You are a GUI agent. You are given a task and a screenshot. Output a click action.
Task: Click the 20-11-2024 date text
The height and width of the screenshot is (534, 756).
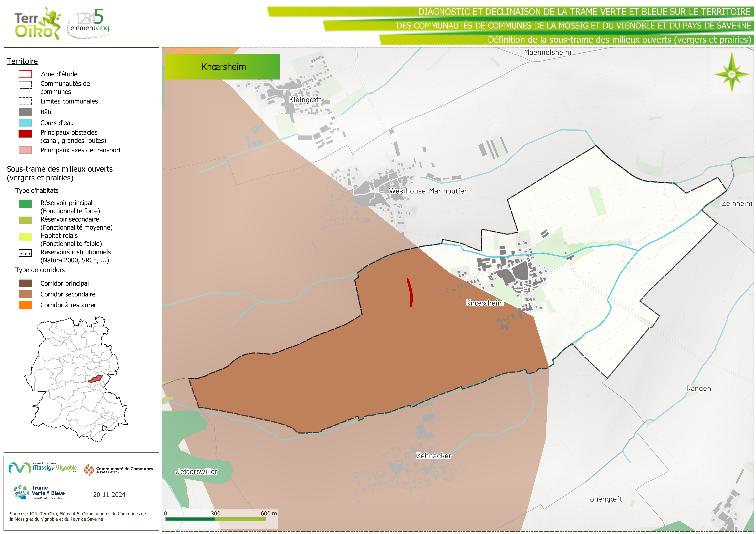(109, 495)
